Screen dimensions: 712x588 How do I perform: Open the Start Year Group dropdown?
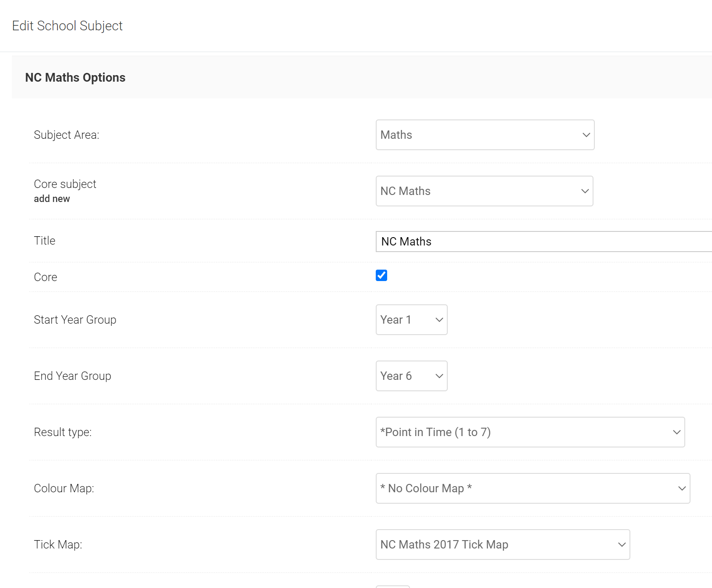(x=411, y=320)
